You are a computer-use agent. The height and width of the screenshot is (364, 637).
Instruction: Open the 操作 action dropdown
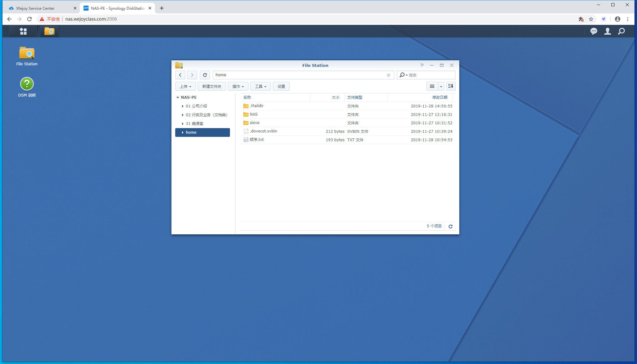(238, 87)
